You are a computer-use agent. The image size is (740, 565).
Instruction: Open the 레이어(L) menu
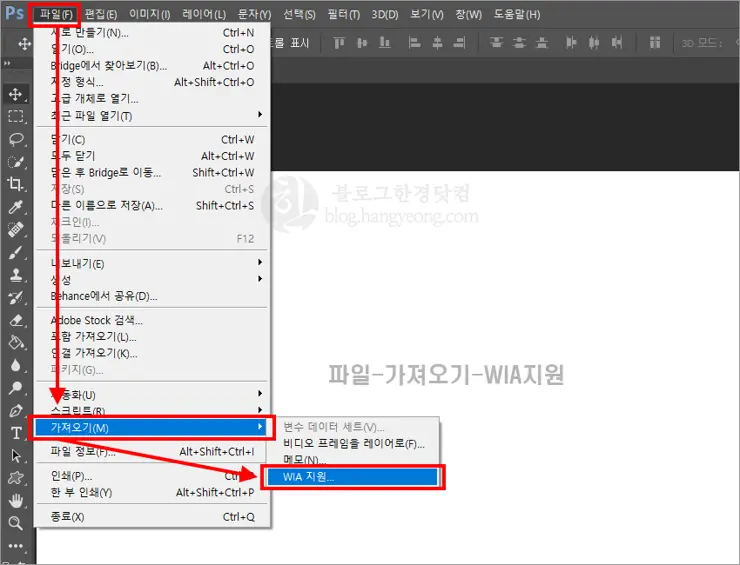204,14
